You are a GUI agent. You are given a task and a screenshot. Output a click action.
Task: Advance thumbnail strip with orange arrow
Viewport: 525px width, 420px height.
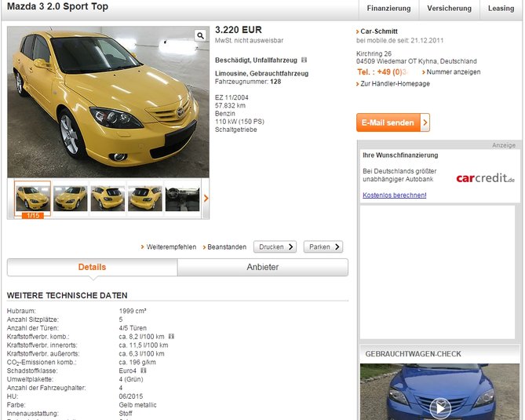tap(206, 199)
